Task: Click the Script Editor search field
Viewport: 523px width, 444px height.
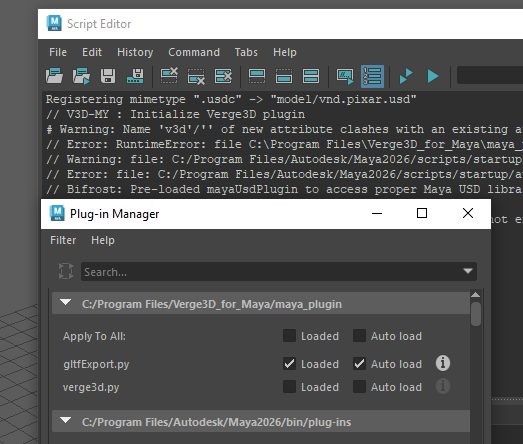Action: tap(490, 75)
